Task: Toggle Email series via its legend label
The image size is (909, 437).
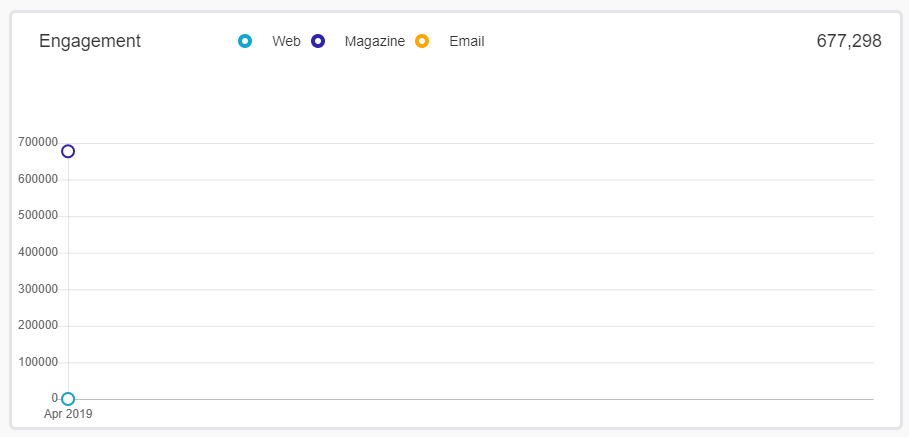Action: point(466,41)
